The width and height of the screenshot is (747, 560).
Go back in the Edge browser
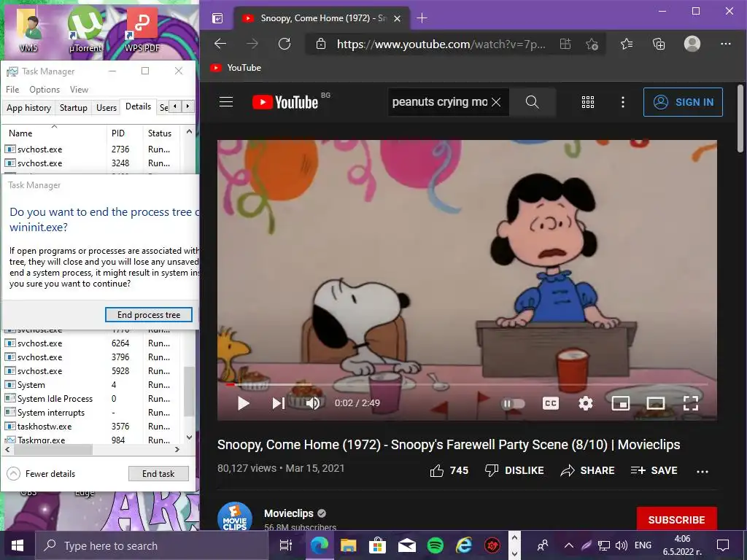pyautogui.click(x=220, y=44)
